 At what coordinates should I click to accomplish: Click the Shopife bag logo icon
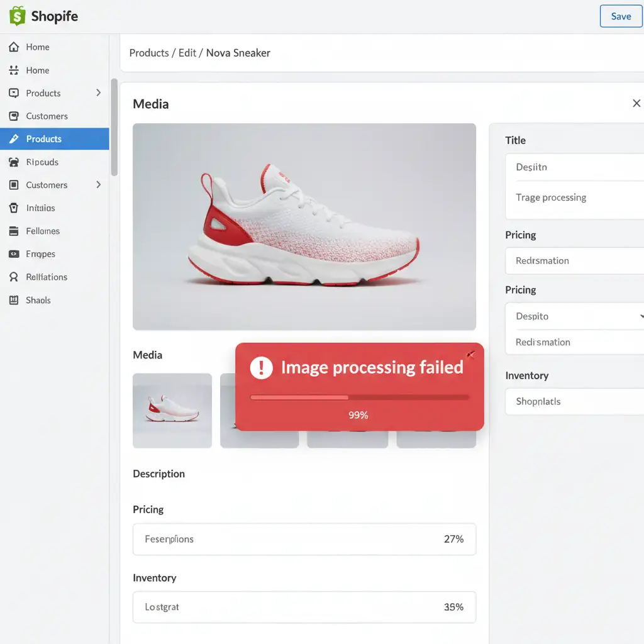coord(17,16)
